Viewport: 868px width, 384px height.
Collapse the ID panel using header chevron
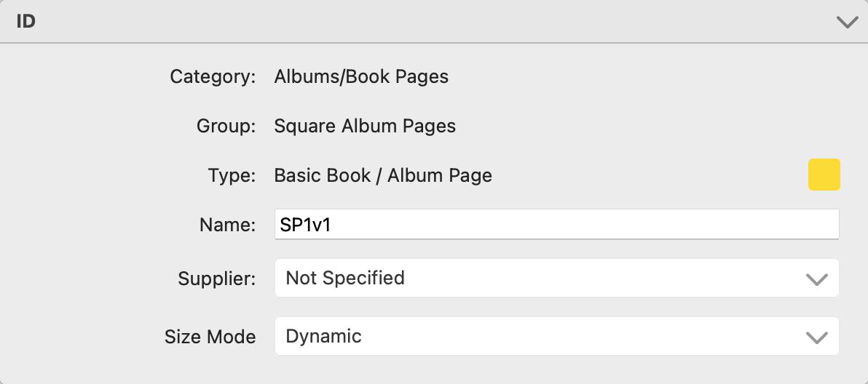848,23
